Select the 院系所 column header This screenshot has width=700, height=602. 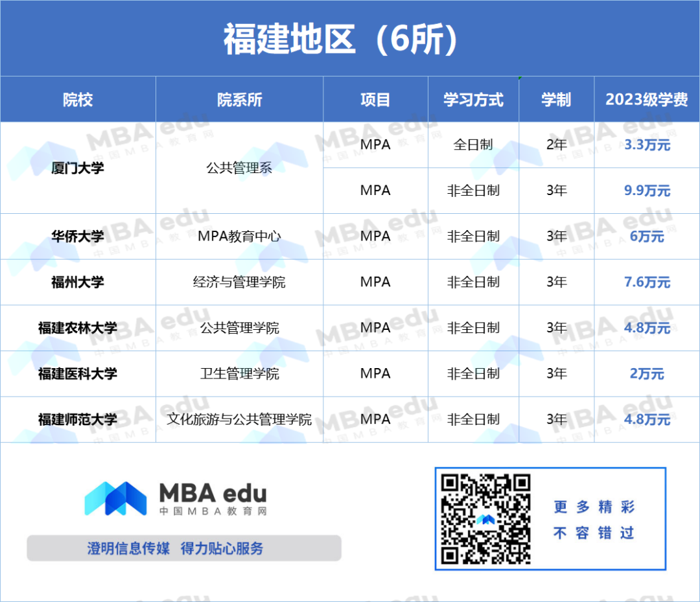coord(239,100)
